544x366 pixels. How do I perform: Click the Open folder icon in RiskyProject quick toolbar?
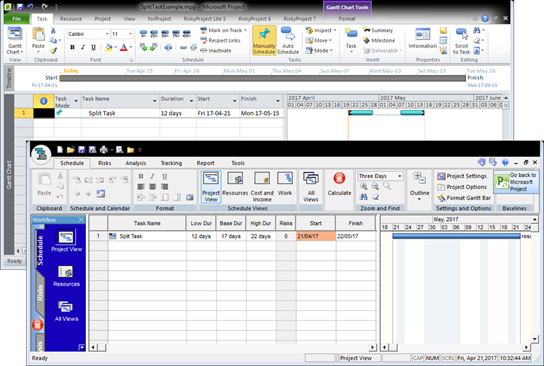[70, 150]
